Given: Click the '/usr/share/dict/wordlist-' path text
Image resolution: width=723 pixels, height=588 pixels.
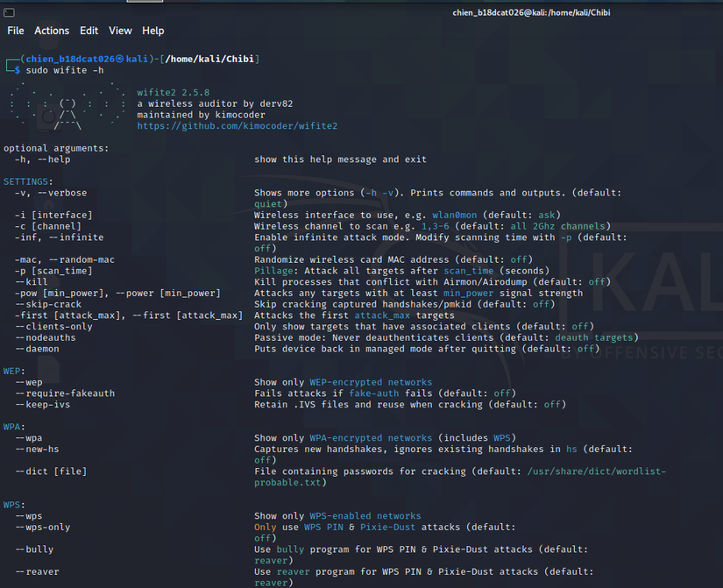Looking at the screenshot, I should pos(597,471).
